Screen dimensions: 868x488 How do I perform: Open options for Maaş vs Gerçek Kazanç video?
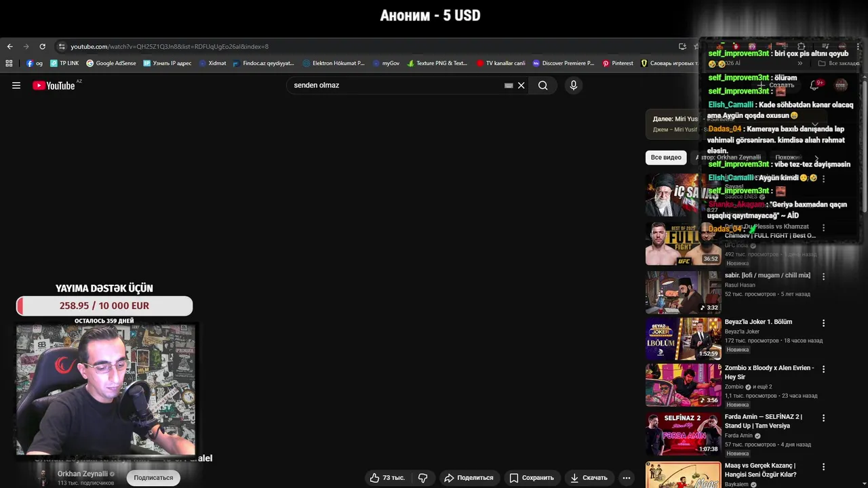click(x=823, y=467)
